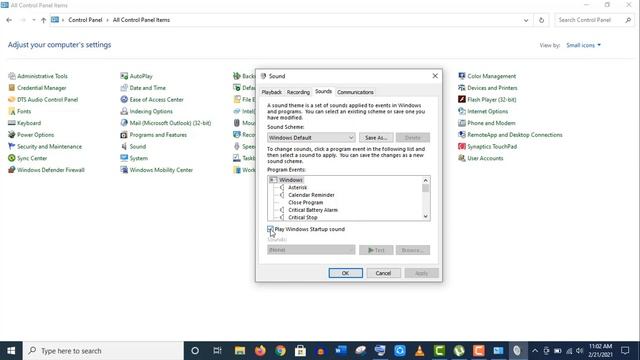640x360 pixels.
Task: Open Administrative Tools icon
Action: pyautogui.click(x=12, y=76)
